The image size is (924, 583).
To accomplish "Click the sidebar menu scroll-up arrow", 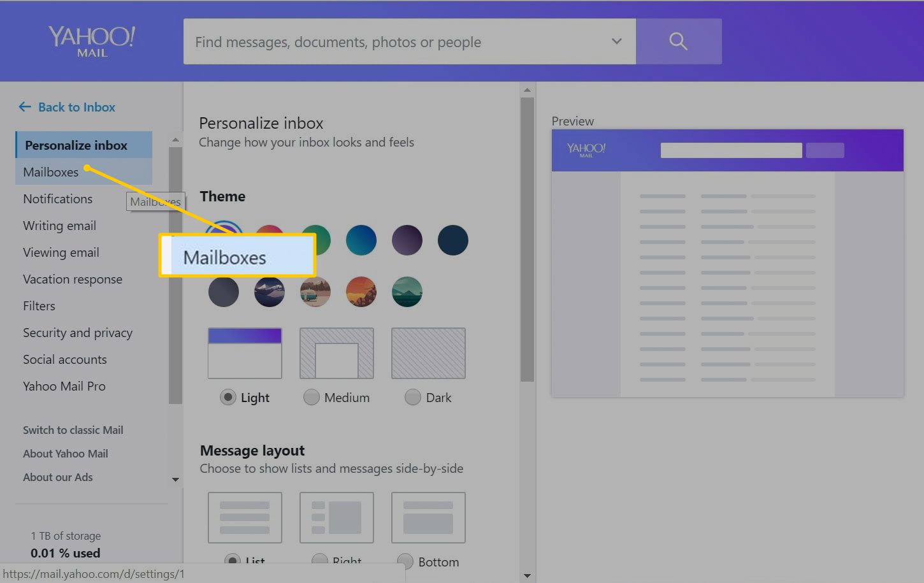I will pyautogui.click(x=175, y=140).
